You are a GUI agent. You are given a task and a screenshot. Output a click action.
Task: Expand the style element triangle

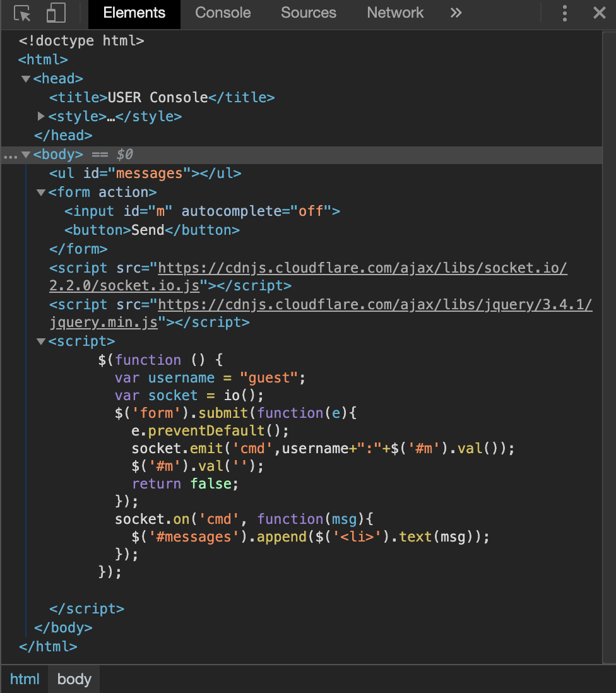coord(41,116)
